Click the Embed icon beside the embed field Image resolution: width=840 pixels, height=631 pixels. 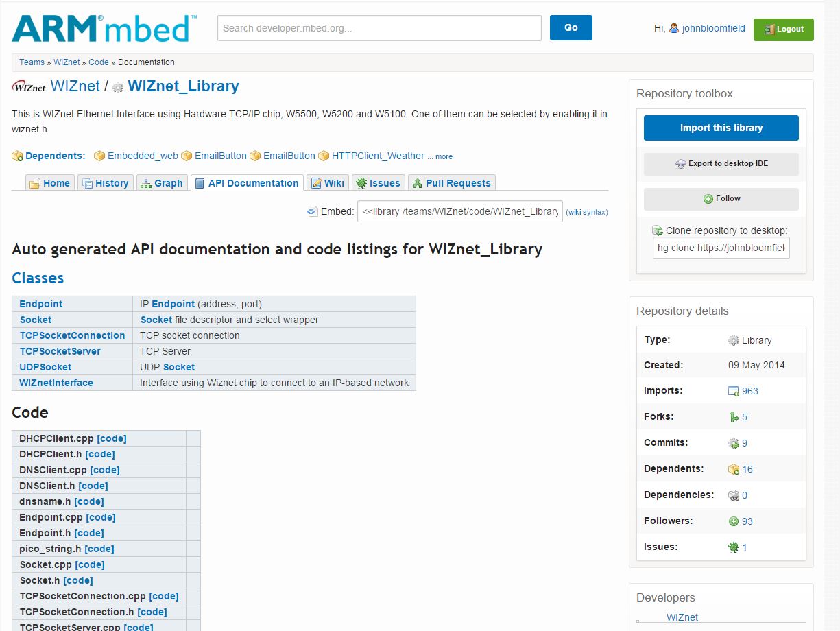[x=313, y=211]
